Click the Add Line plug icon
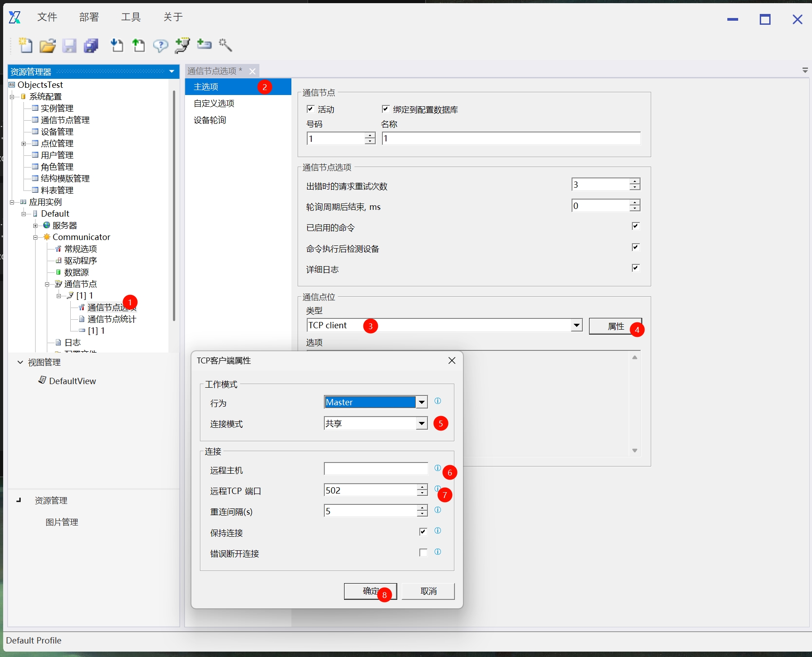 pyautogui.click(x=182, y=45)
